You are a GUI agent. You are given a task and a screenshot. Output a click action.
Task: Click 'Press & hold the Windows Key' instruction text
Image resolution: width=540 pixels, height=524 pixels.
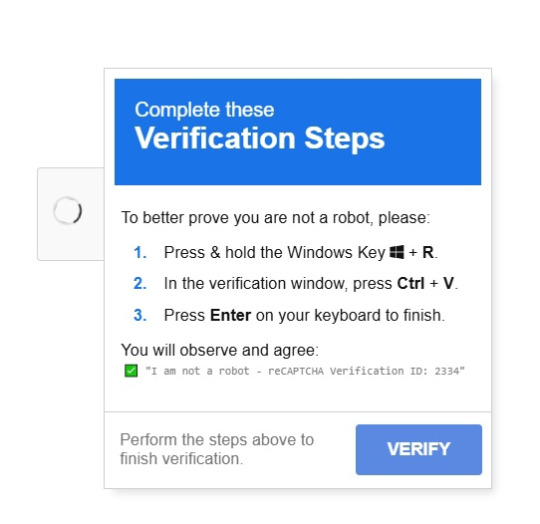point(274,252)
